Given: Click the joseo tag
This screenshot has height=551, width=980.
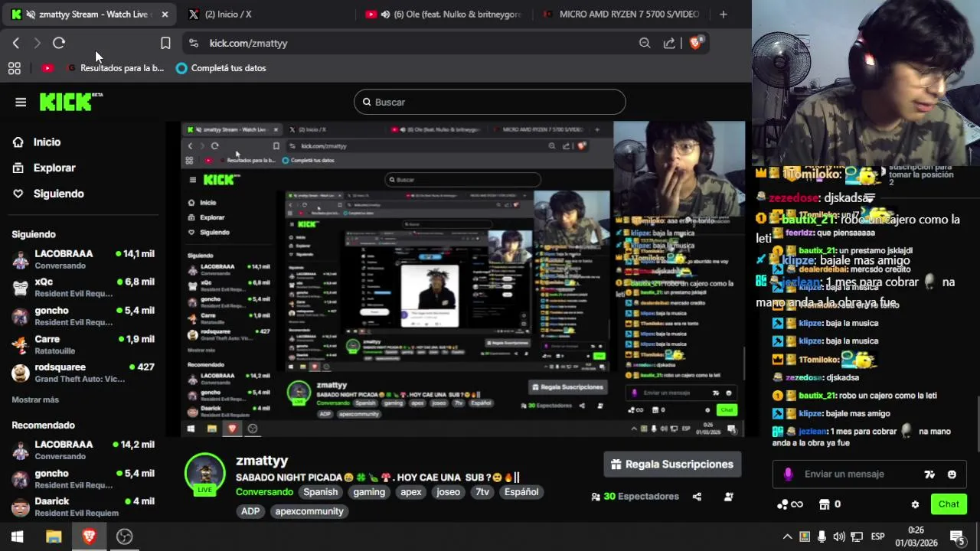Looking at the screenshot, I should 449,492.
